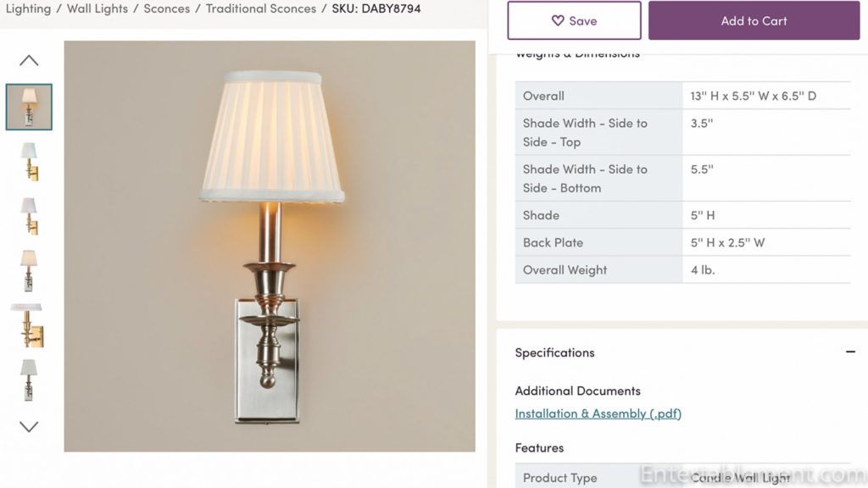View third sconce thumbnail image

[x=29, y=216]
